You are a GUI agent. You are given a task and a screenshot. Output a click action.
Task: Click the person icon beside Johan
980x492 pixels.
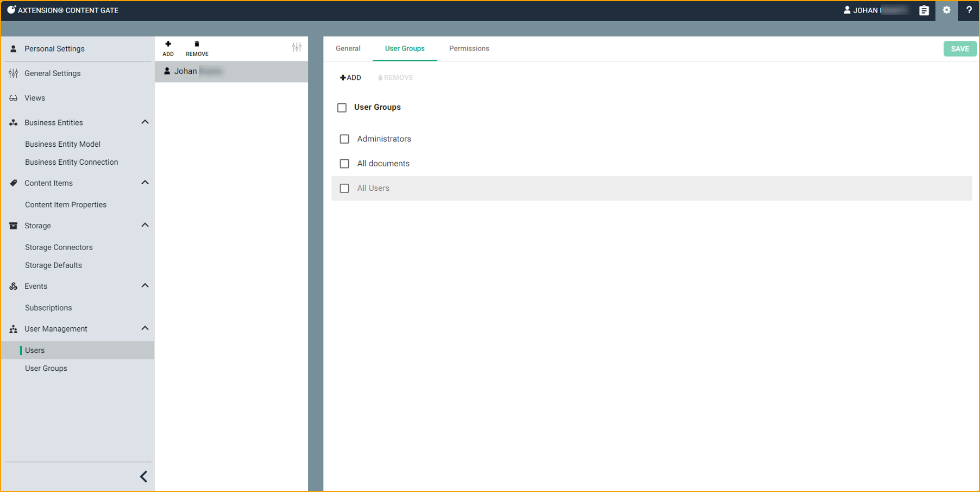pos(167,71)
